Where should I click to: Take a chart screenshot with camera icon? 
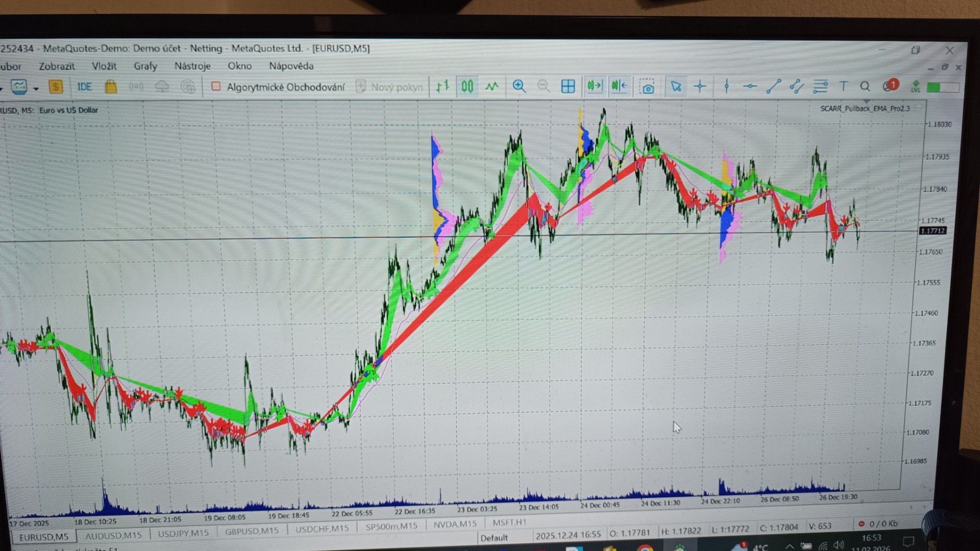[647, 87]
